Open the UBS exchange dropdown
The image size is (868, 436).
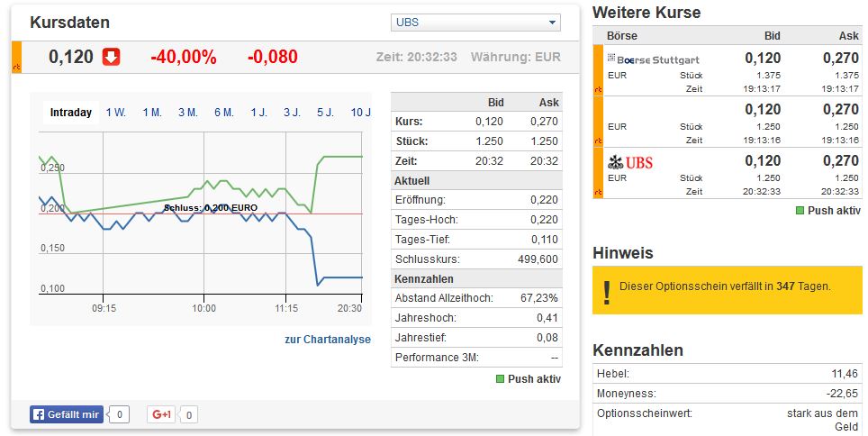(475, 23)
